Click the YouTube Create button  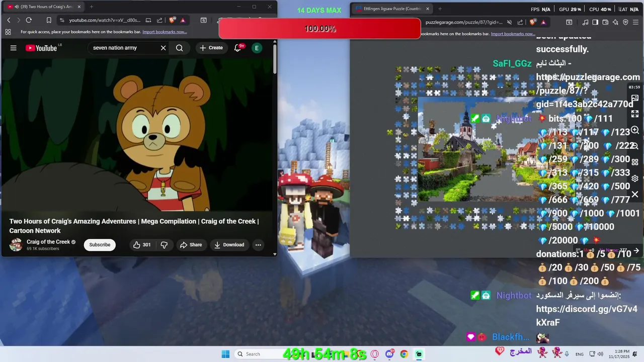(211, 48)
